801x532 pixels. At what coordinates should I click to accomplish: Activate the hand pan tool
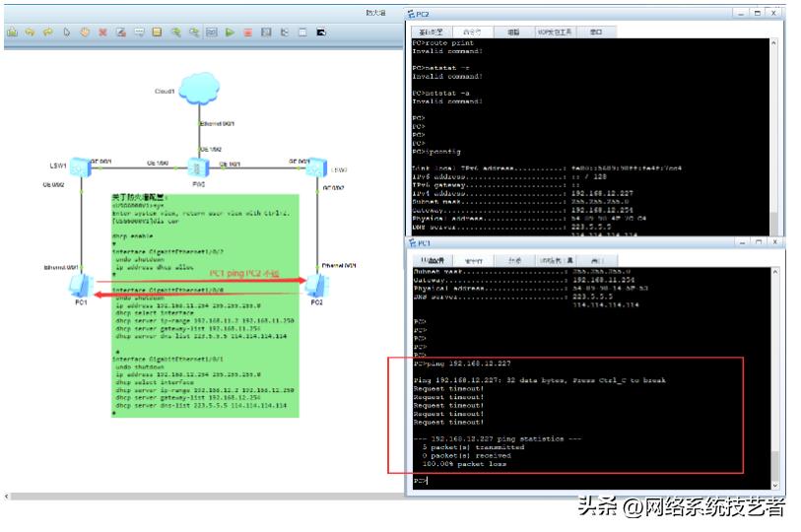tap(85, 33)
